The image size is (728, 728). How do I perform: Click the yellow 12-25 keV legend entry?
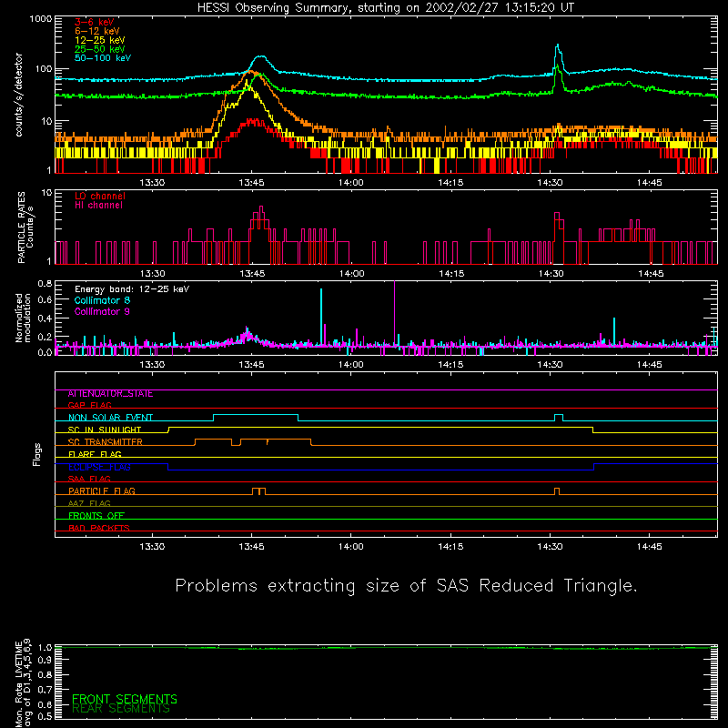pyautogui.click(x=100, y=40)
